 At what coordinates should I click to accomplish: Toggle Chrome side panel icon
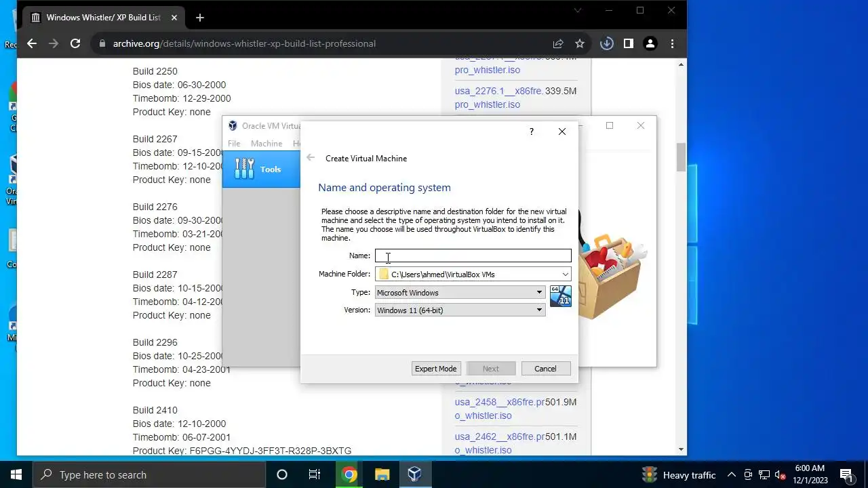tap(629, 43)
